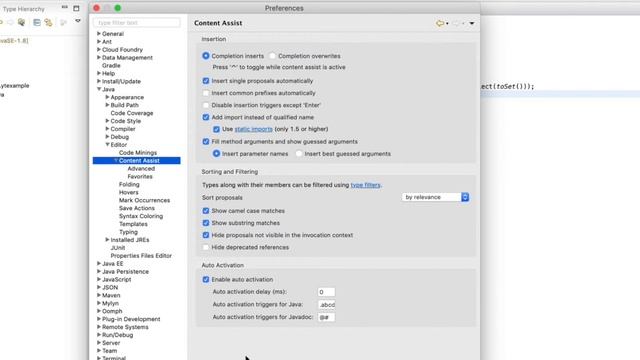Screen dimensions: 640x360
Task: Expand the Code Style node
Action: (x=107, y=121)
